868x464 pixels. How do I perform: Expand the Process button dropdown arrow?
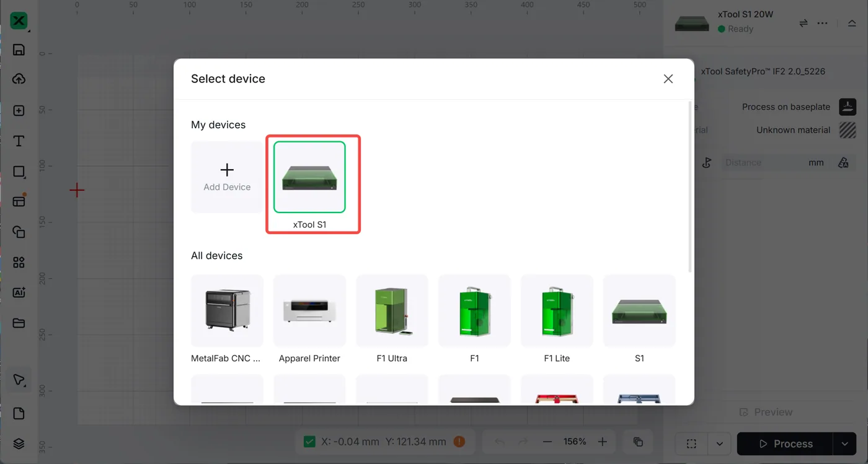[x=844, y=444]
